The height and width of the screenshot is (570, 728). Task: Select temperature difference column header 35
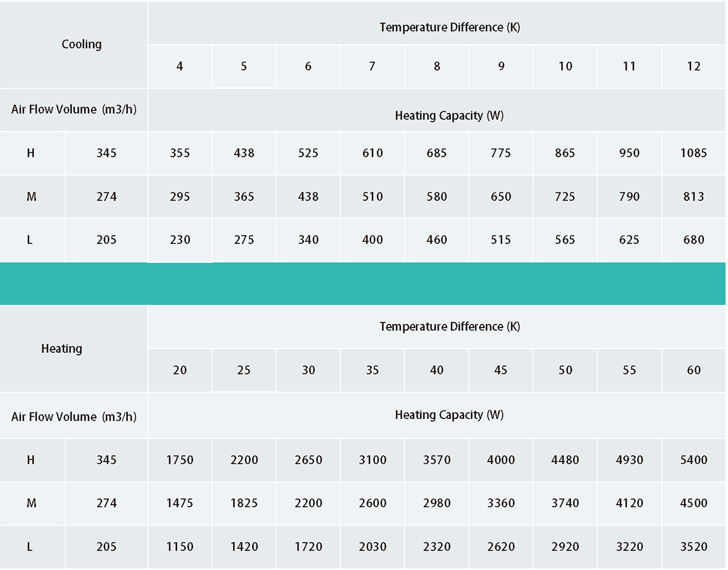coord(372,370)
